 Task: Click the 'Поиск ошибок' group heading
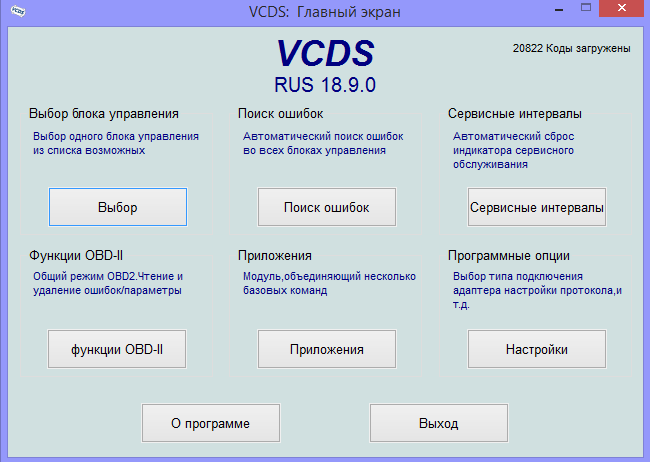[x=280, y=114]
